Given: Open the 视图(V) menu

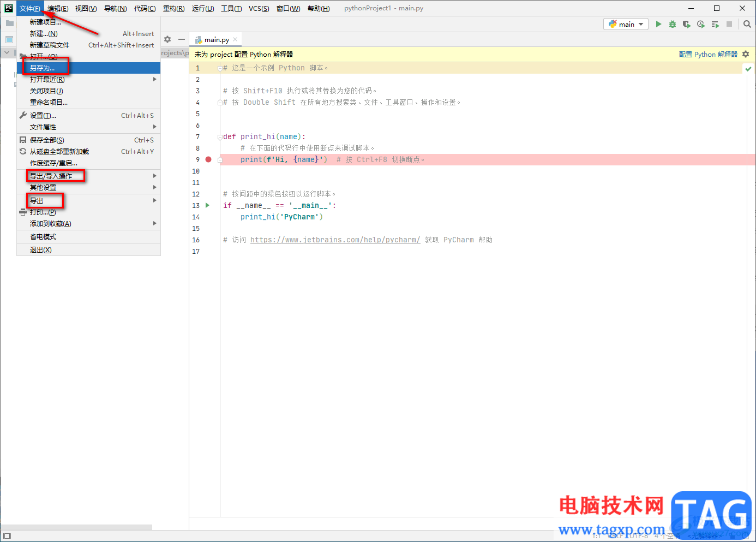Looking at the screenshot, I should pos(86,8).
